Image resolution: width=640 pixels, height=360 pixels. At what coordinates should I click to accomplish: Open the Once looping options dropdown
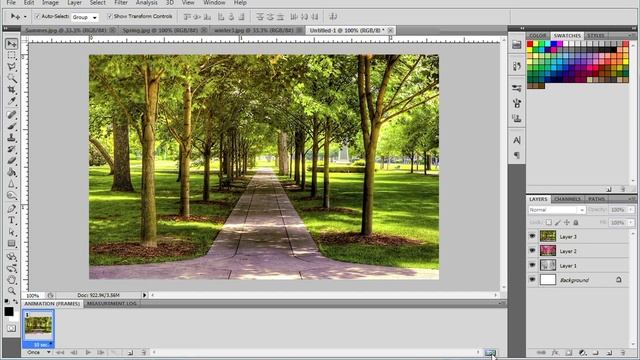click(x=38, y=352)
